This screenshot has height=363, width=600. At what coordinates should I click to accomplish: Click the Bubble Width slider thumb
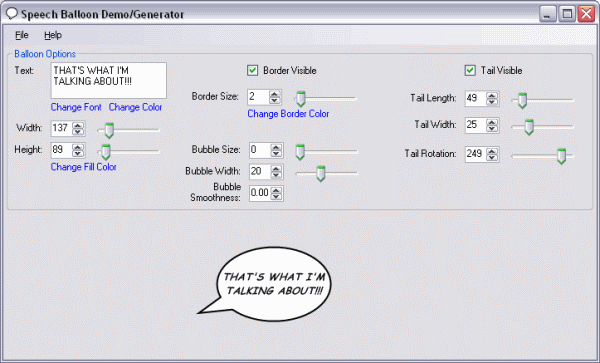pos(321,174)
